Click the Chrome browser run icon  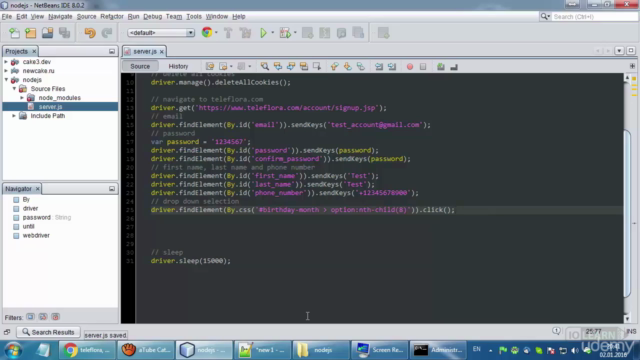click(207, 33)
